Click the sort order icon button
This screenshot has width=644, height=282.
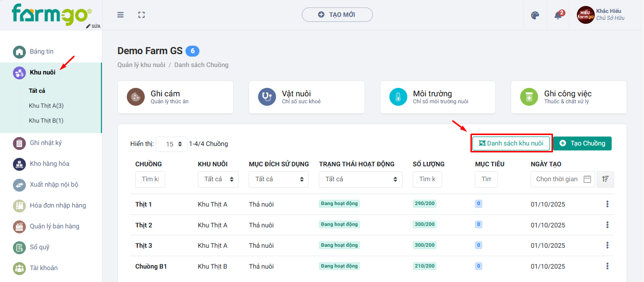(x=605, y=179)
